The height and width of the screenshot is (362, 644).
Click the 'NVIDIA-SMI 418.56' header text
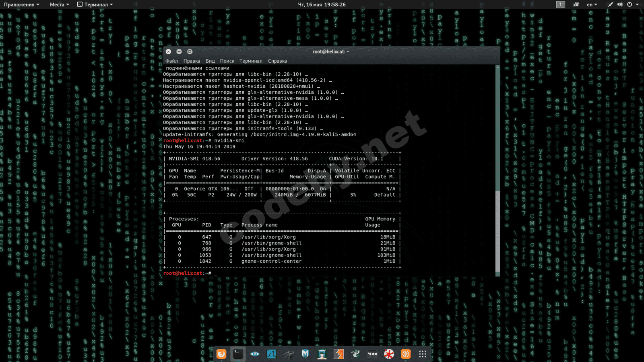click(194, 159)
